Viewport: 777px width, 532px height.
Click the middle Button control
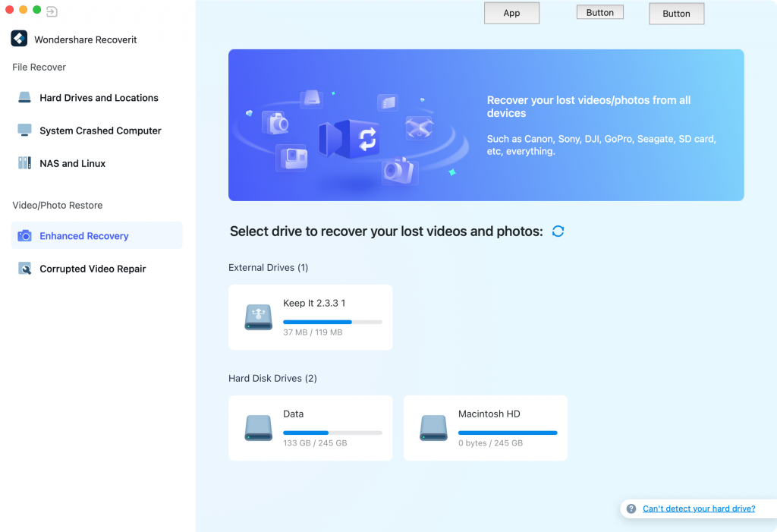[599, 11]
